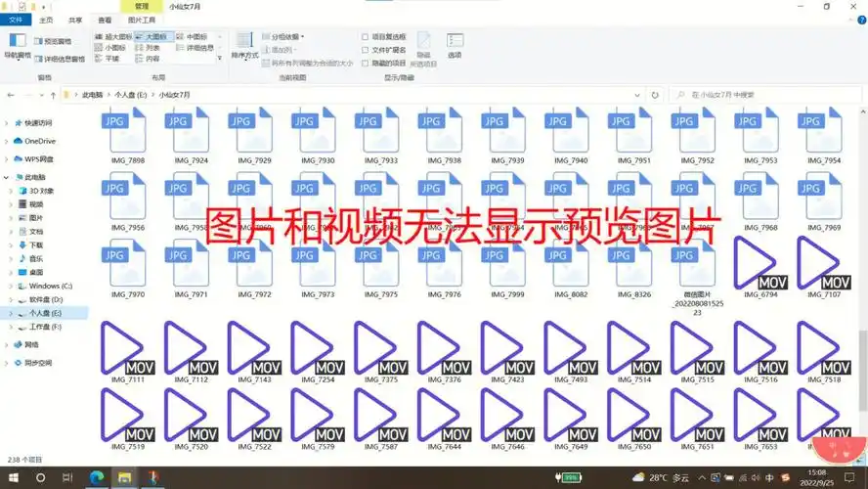Expand WPS网盘 tree node

pyautogui.click(x=7, y=159)
